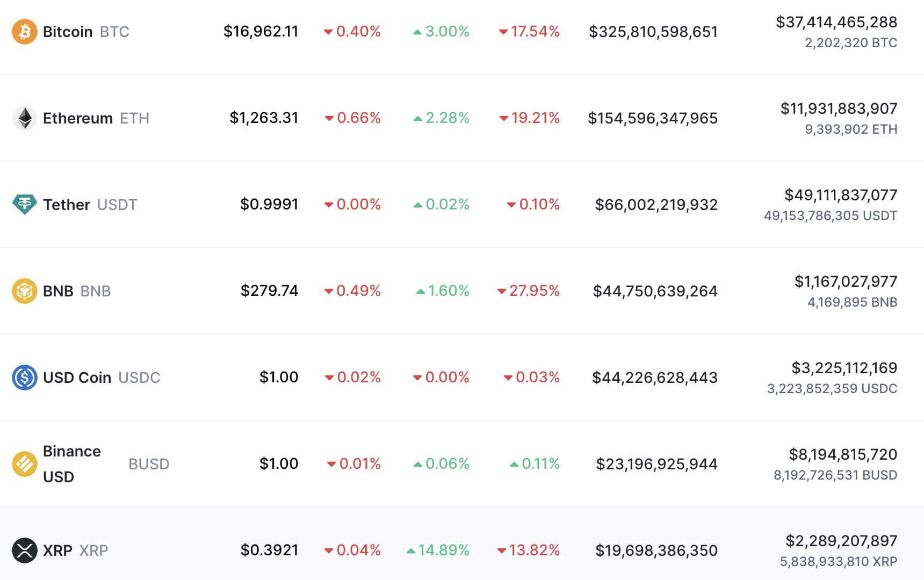This screenshot has height=580, width=924.
Task: Click the green up arrow on Binance USD's 0.11%
Action: pos(514,463)
